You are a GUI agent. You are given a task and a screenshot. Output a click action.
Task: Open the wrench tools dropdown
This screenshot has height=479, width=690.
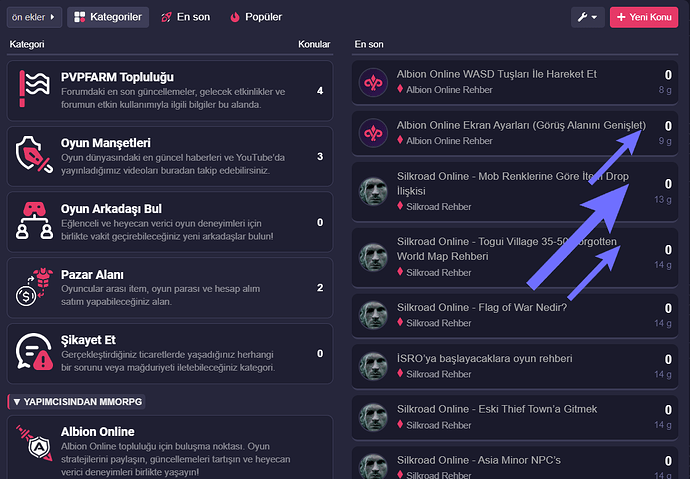coord(587,17)
